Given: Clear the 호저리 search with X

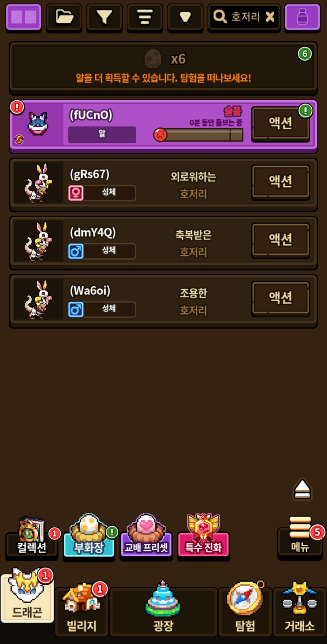Looking at the screenshot, I should (270, 17).
